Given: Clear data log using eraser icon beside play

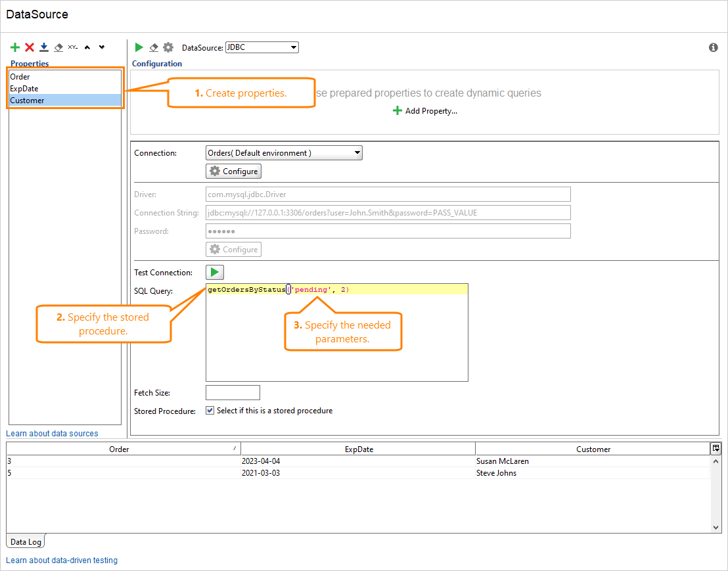Looking at the screenshot, I should (154, 47).
